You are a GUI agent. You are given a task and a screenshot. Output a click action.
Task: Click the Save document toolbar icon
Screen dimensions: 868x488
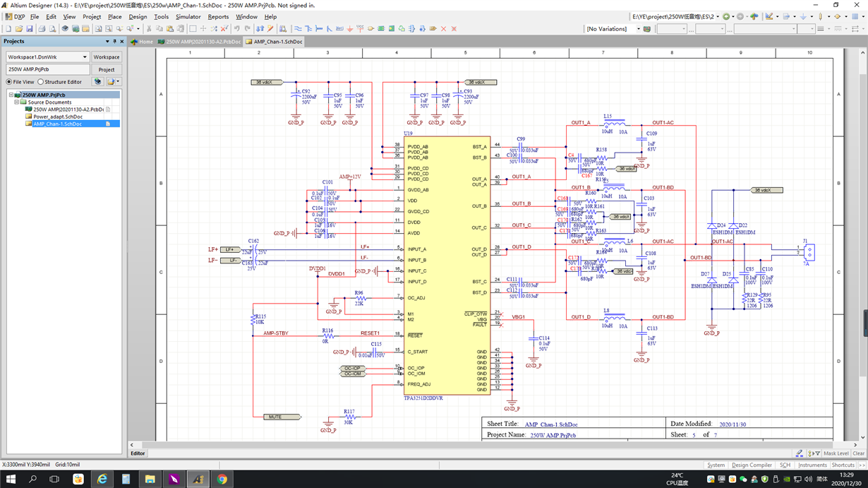(30, 29)
